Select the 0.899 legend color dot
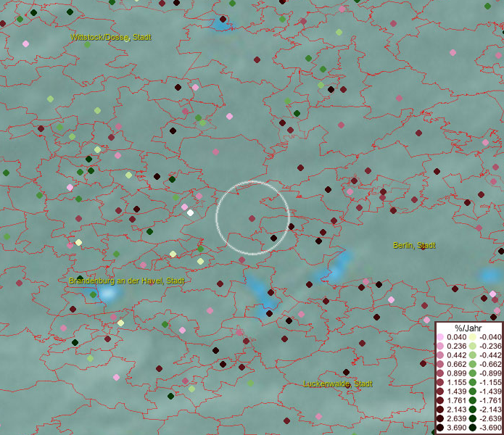Screen dimensions: 504x435 [440, 373]
